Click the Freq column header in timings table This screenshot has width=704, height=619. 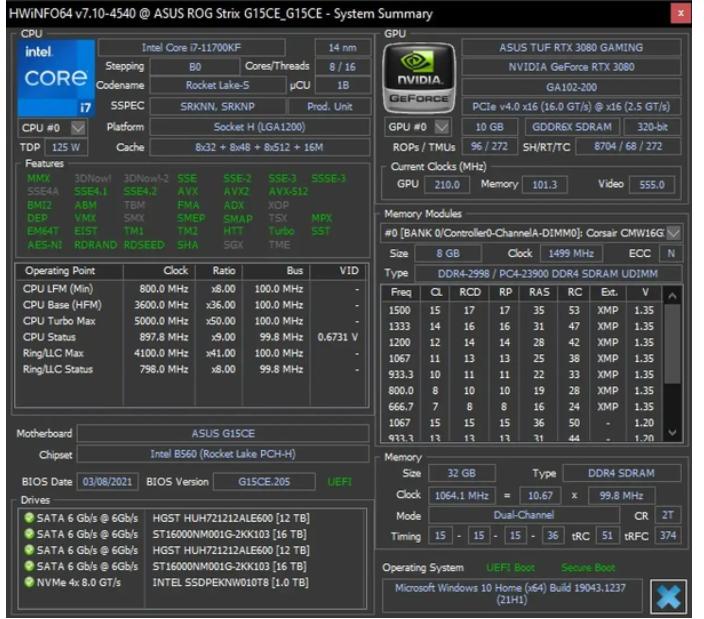[400, 293]
